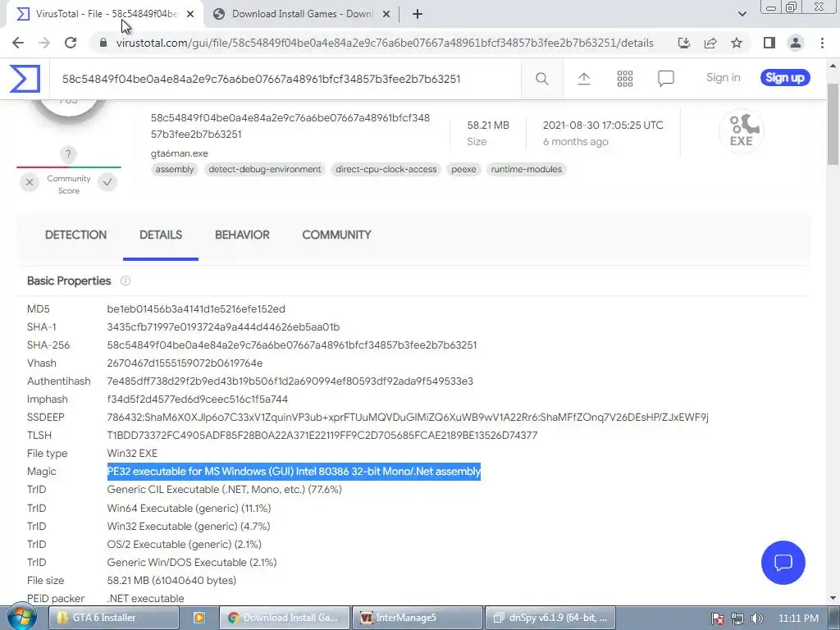
Task: Click the browser URL address bar
Action: (x=385, y=43)
